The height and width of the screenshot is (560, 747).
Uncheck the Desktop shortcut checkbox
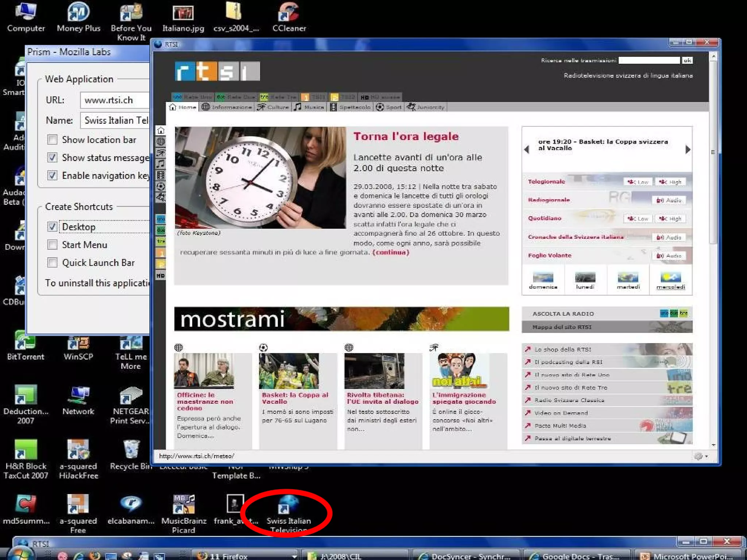tap(53, 227)
